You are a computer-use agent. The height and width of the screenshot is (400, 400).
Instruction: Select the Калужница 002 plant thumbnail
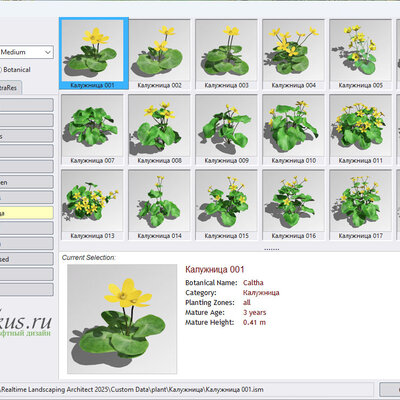(x=159, y=54)
